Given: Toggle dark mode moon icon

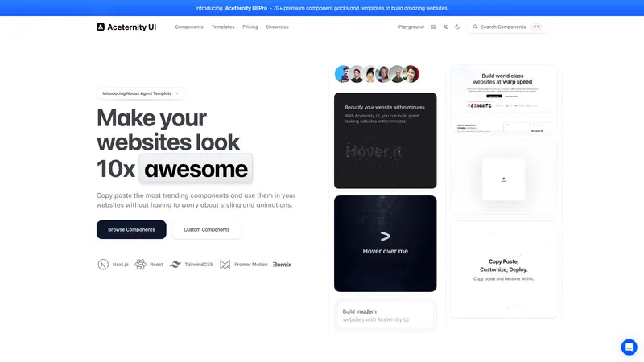Looking at the screenshot, I should [457, 27].
